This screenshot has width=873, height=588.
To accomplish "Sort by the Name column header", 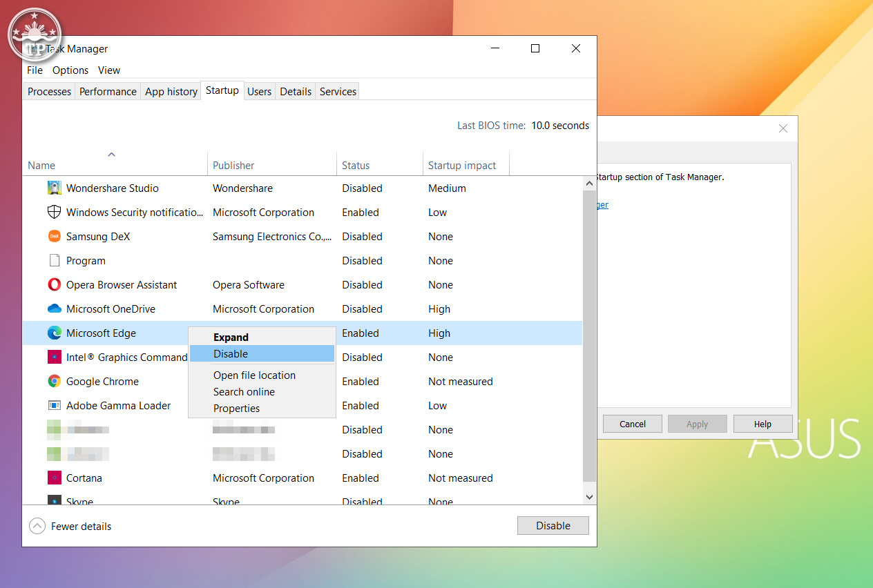I will [115, 165].
